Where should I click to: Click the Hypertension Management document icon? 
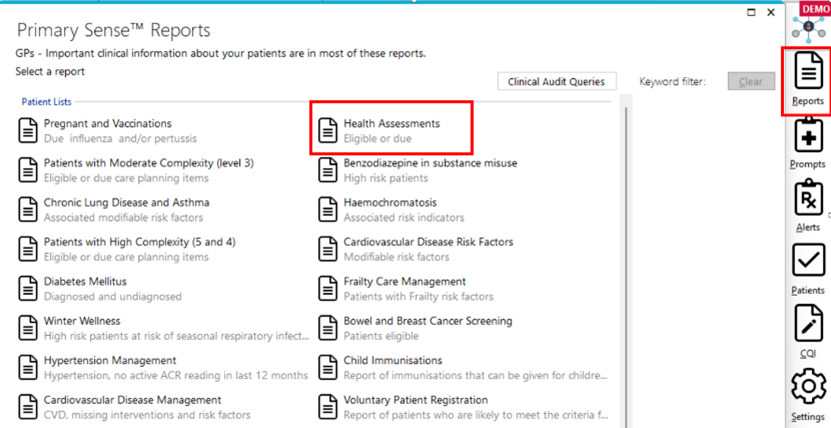28,367
